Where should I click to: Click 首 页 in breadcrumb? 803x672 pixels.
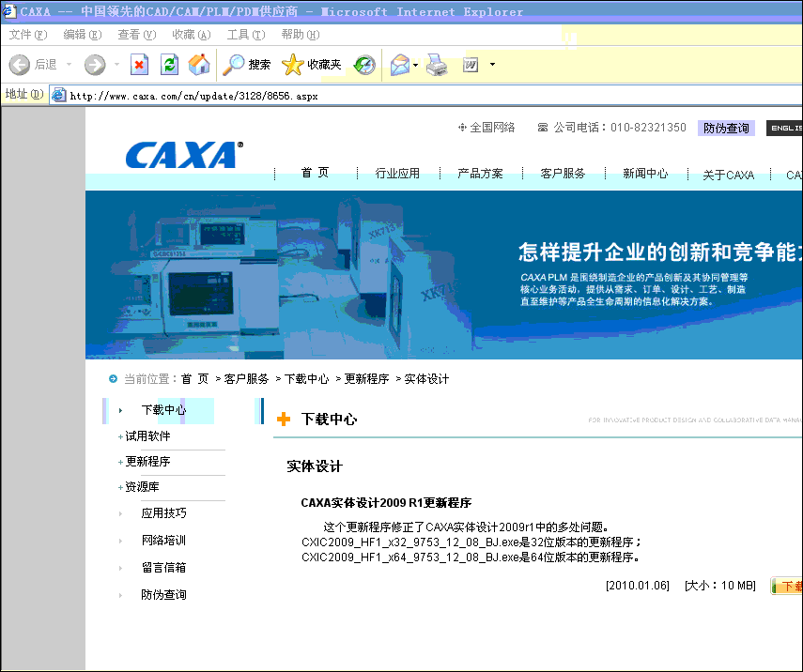coord(195,379)
